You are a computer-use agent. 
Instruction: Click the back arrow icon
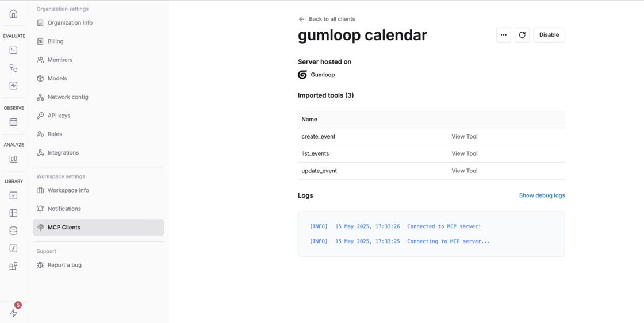(x=301, y=19)
